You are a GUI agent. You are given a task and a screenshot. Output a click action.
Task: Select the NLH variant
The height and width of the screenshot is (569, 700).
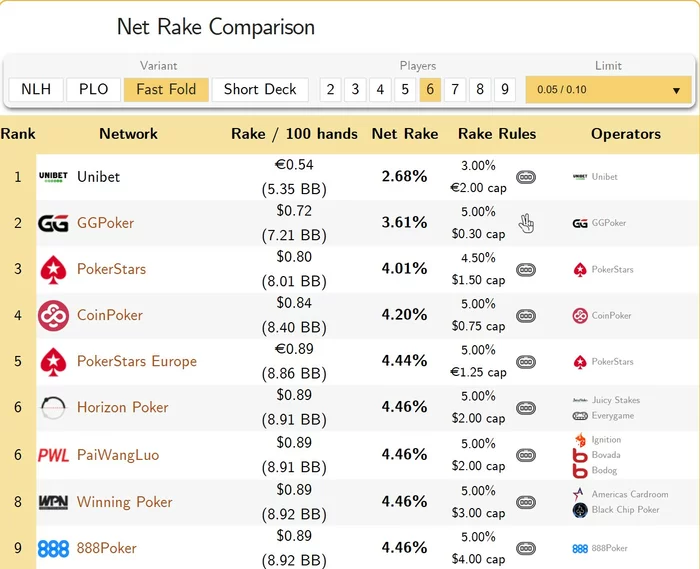coord(37,89)
